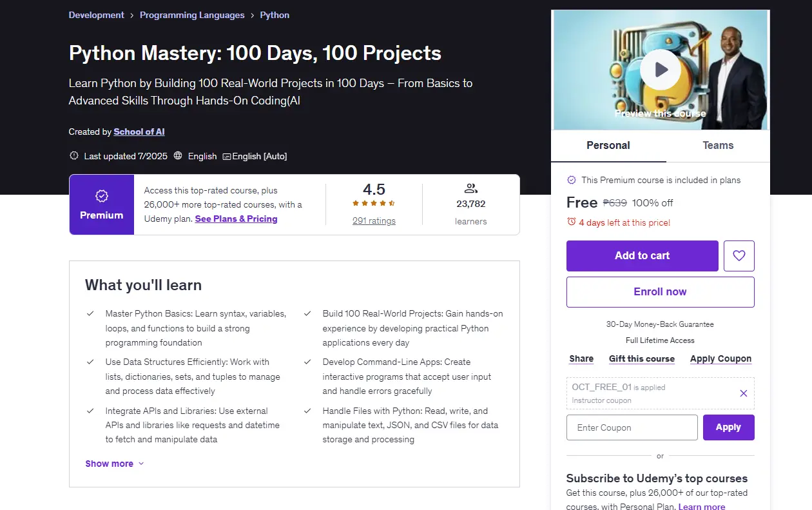The image size is (812, 510).
Task: Remove the OCT_FREE_01 coupon with the X
Action: point(743,393)
